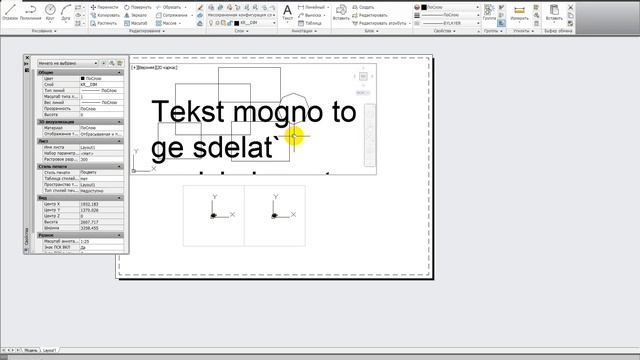This screenshot has height=360, width=640.
Task: Collapse the Стиль печати section
Action: tap(119, 167)
